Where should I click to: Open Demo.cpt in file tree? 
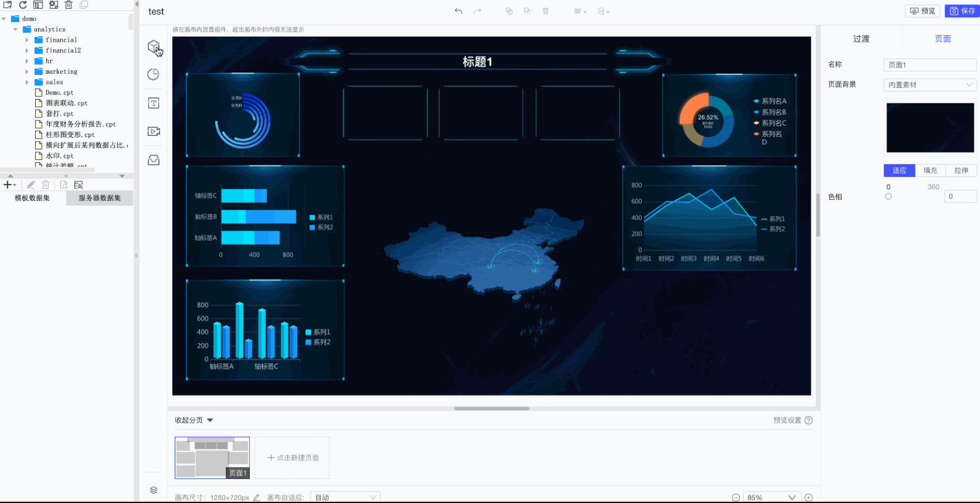coord(59,93)
